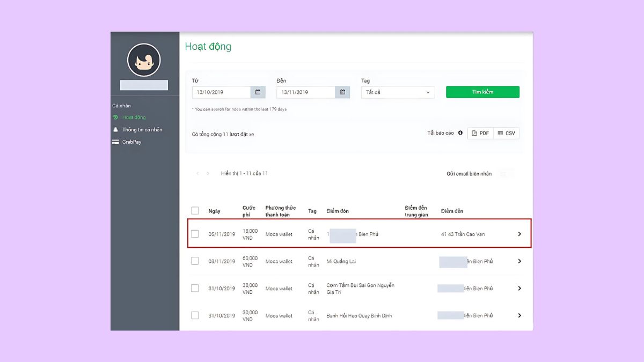Open the Tag dropdown showing Tất cả

(398, 92)
